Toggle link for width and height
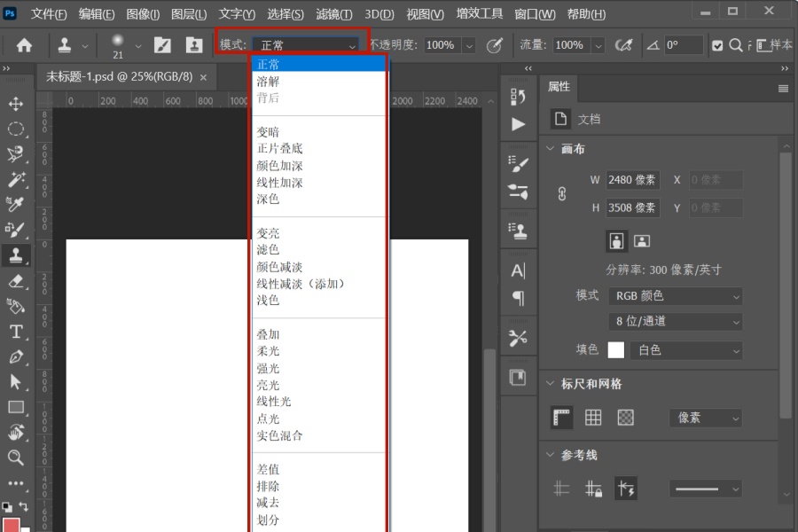The width and height of the screenshot is (798, 532). [562, 194]
